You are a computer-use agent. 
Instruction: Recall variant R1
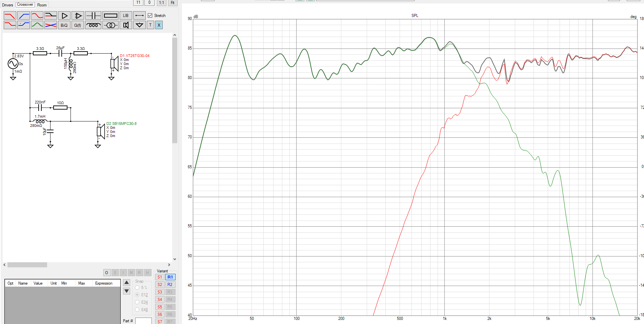[170, 277]
